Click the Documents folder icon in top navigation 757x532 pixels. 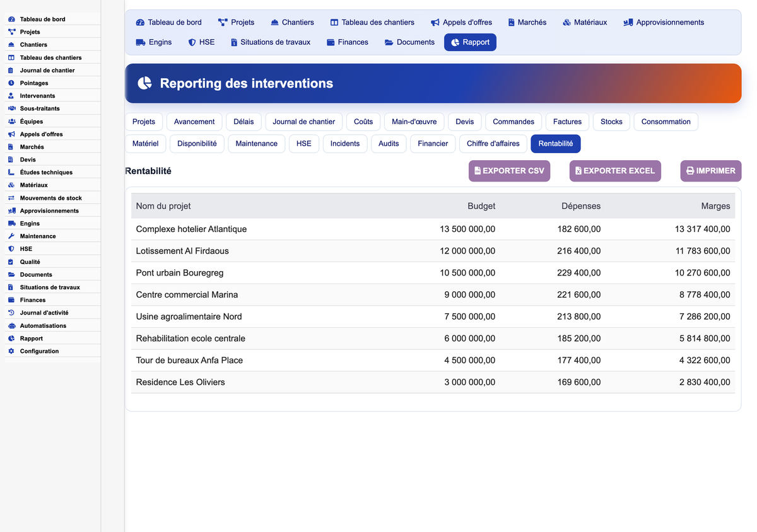(x=389, y=42)
